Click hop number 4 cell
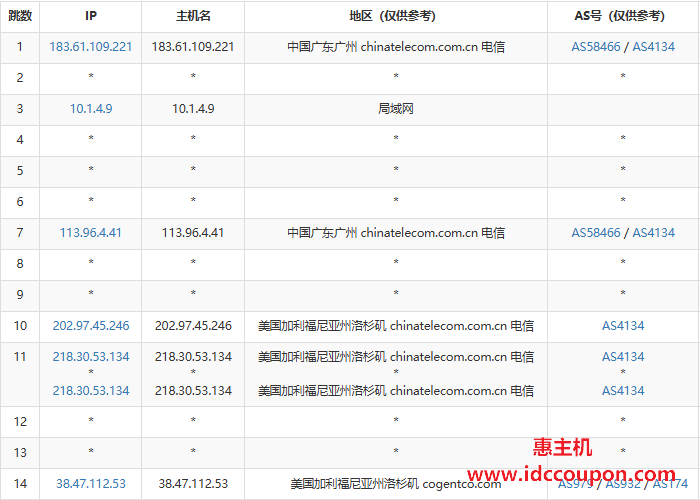Image resolution: width=700 pixels, height=500 pixels. tap(20, 140)
